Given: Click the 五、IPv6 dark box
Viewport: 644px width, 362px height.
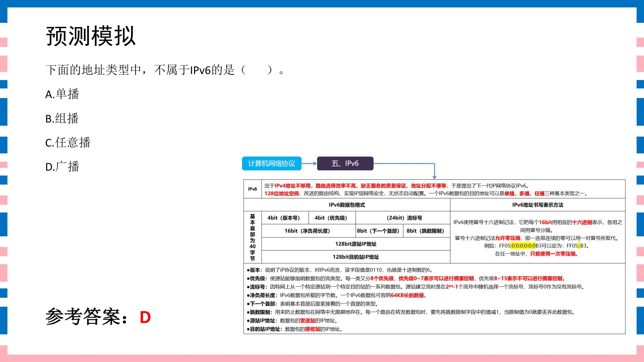Looking at the screenshot, I should coord(345,164).
